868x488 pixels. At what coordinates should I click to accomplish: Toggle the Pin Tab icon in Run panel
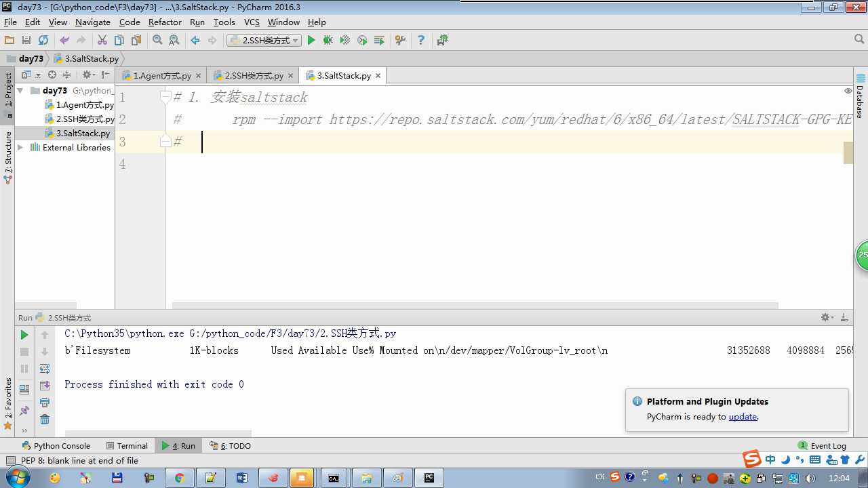pos(24,411)
